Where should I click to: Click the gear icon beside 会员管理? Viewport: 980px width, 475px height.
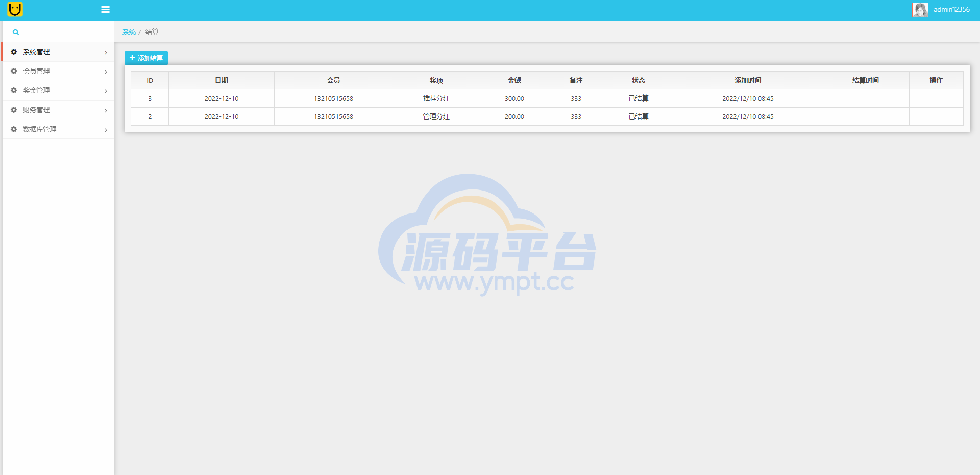point(14,71)
